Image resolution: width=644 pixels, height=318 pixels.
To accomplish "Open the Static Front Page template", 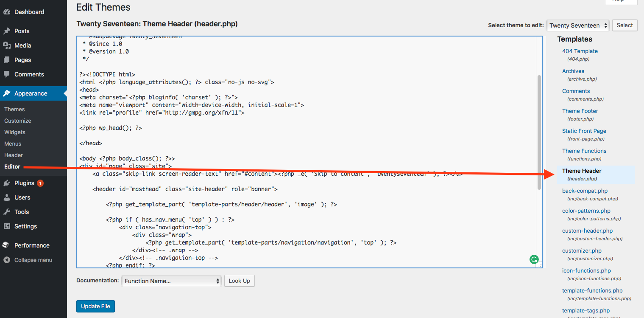I will (584, 131).
